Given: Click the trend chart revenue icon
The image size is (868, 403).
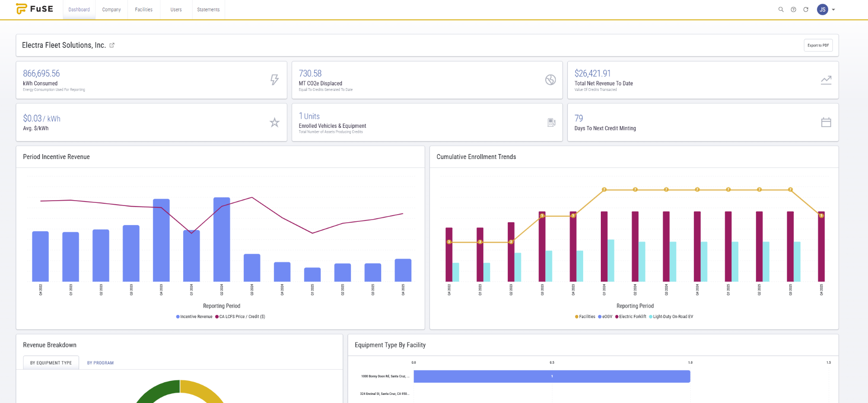Looking at the screenshot, I should (x=826, y=80).
